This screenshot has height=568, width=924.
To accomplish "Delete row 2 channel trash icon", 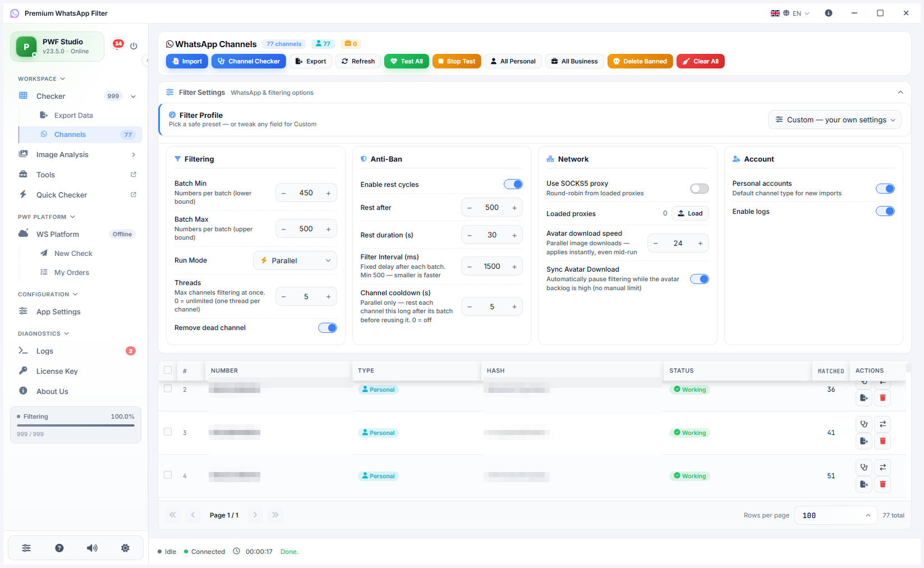I will [x=882, y=398].
